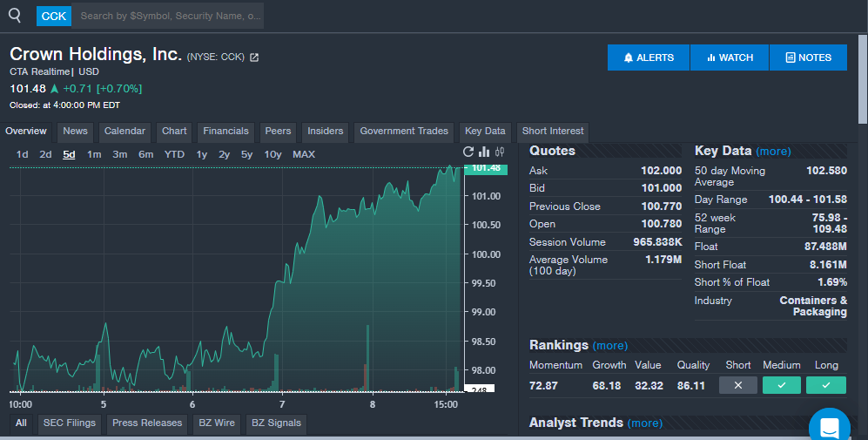Open the Insiders tab
The image size is (868, 440).
[326, 132]
